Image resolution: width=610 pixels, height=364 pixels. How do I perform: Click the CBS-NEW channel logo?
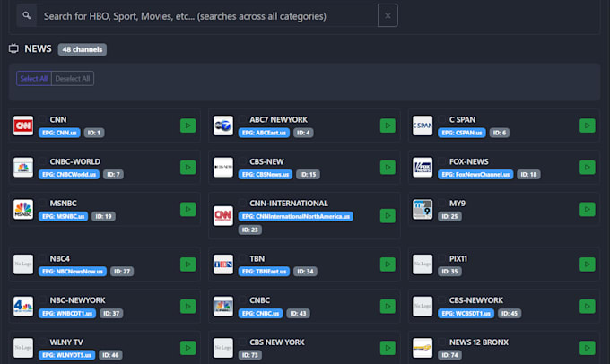(x=222, y=168)
